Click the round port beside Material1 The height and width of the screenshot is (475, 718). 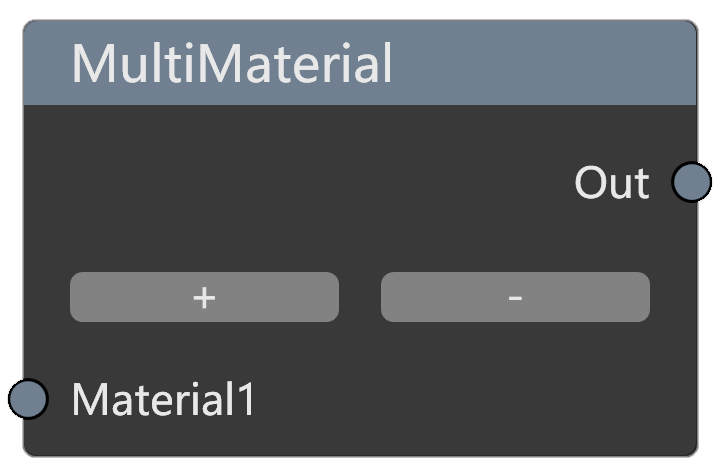coord(28,399)
